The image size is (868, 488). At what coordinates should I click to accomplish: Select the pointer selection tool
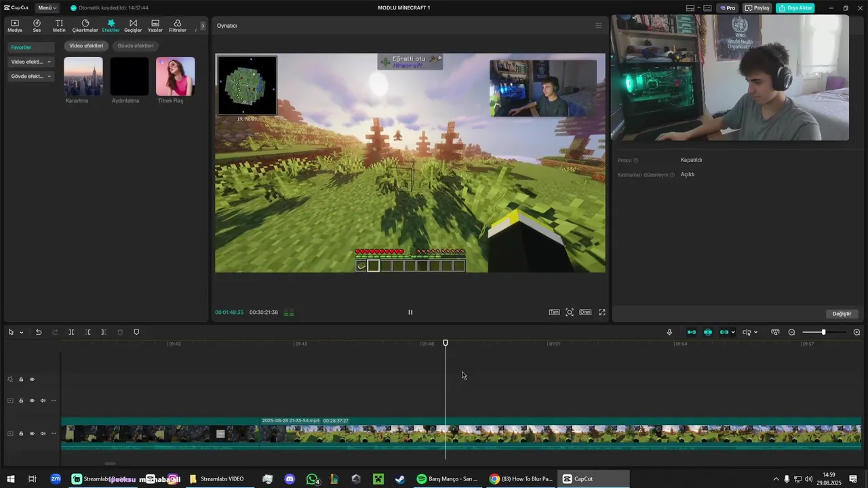tap(11, 332)
